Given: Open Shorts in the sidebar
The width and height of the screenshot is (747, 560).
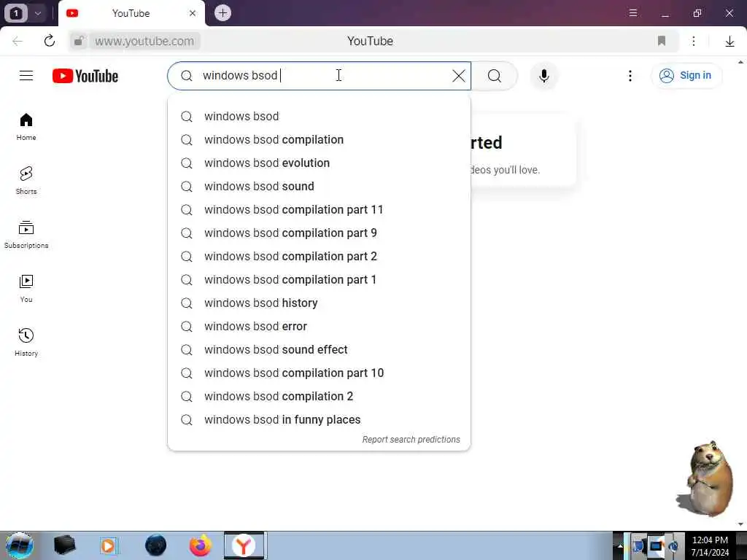Looking at the screenshot, I should [26, 181].
